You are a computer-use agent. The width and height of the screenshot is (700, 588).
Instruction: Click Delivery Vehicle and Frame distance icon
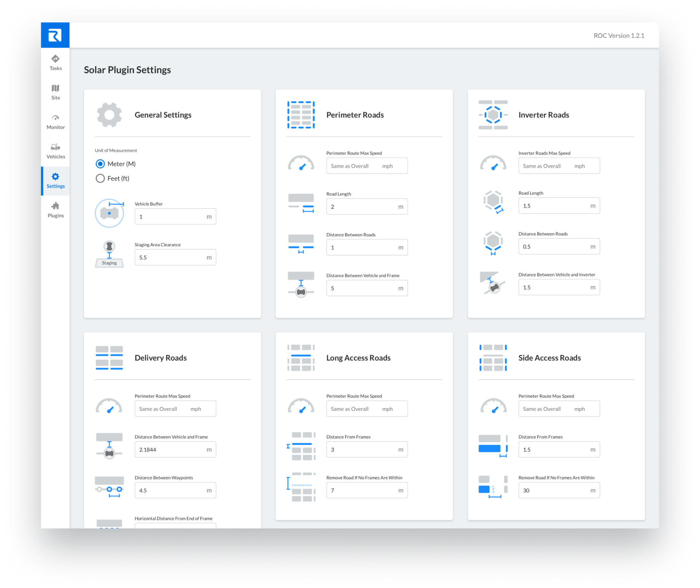tap(109, 446)
